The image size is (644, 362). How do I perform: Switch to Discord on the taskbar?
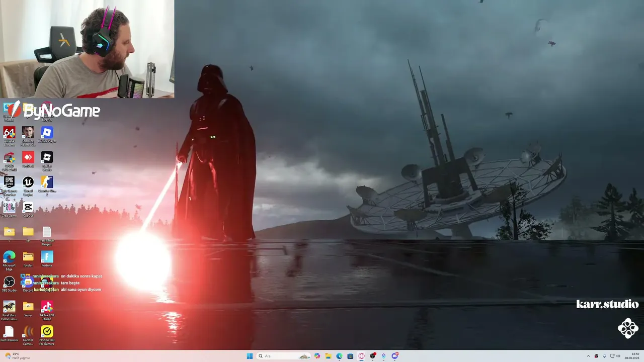[x=395, y=356]
